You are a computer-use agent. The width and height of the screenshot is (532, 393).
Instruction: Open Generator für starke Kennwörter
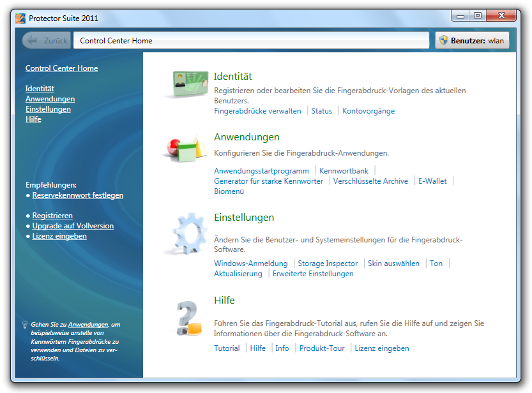tap(269, 181)
